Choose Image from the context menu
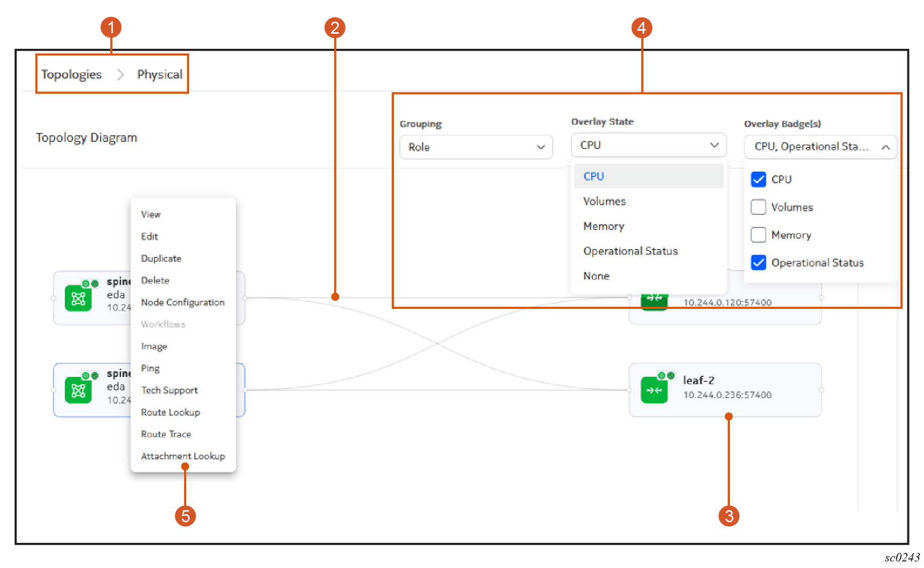 coord(183,346)
